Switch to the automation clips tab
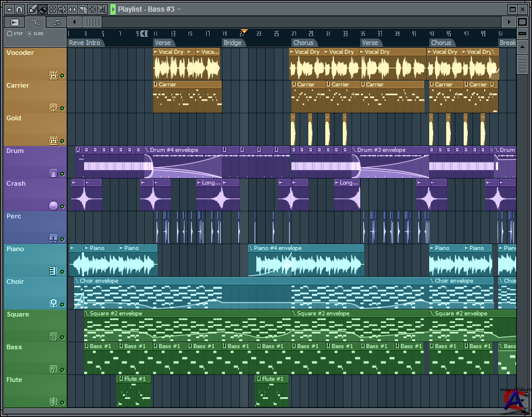This screenshot has height=417, width=532. [36, 22]
